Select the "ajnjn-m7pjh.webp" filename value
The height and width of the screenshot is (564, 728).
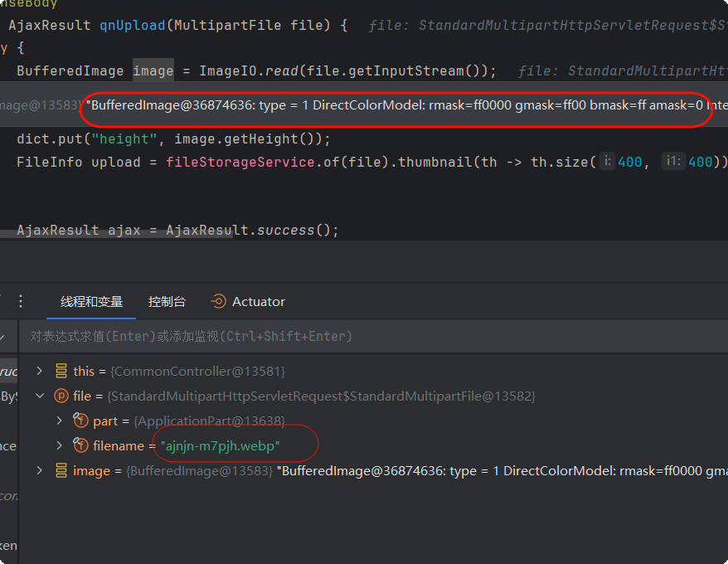point(220,446)
